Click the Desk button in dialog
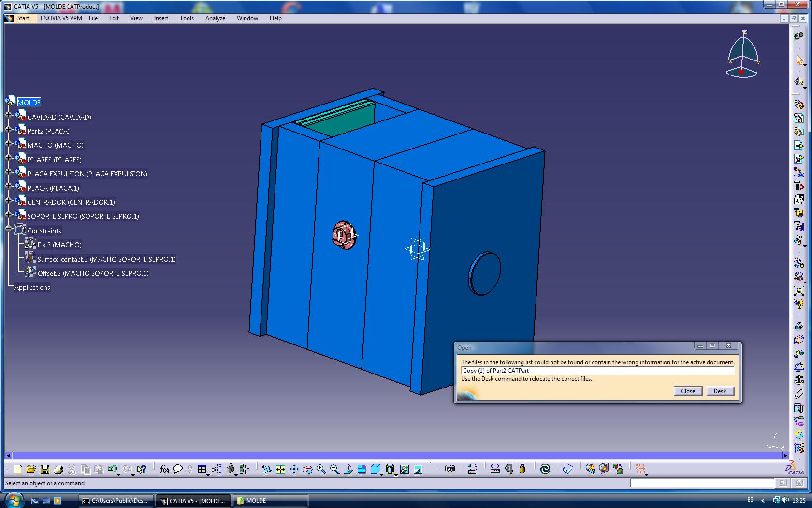The height and width of the screenshot is (508, 812). [720, 391]
